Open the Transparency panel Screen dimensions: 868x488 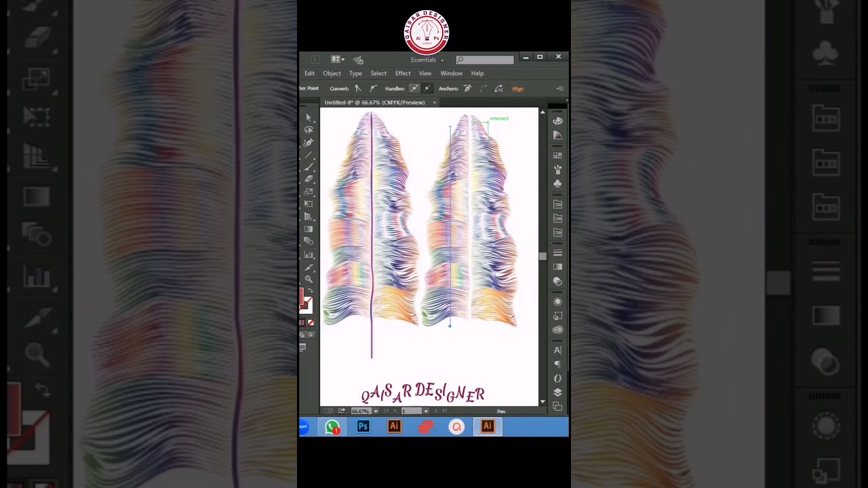click(x=557, y=281)
